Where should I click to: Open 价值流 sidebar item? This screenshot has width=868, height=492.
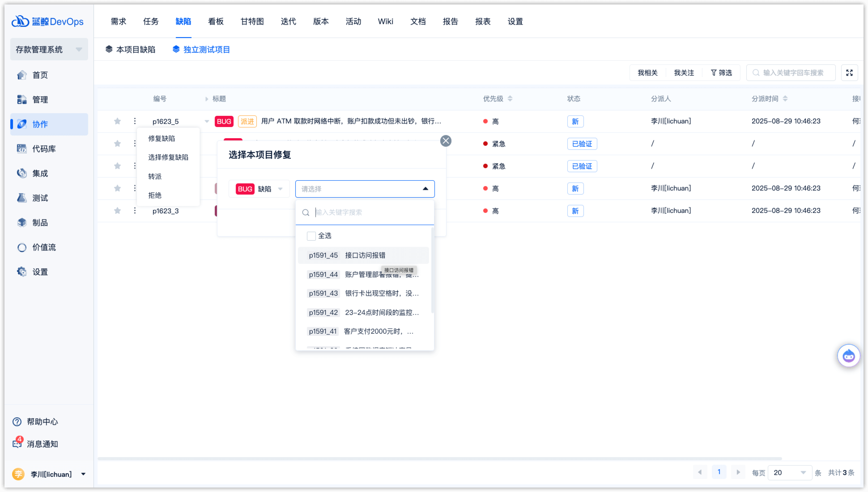tap(44, 247)
